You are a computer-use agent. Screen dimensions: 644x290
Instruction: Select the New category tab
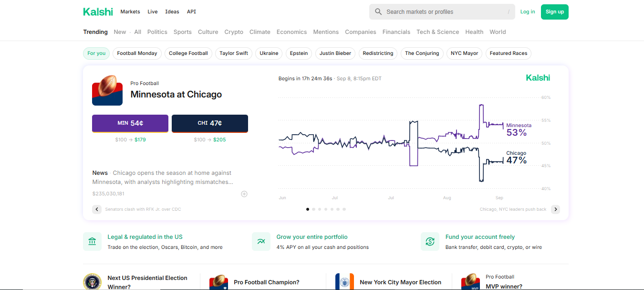click(120, 32)
